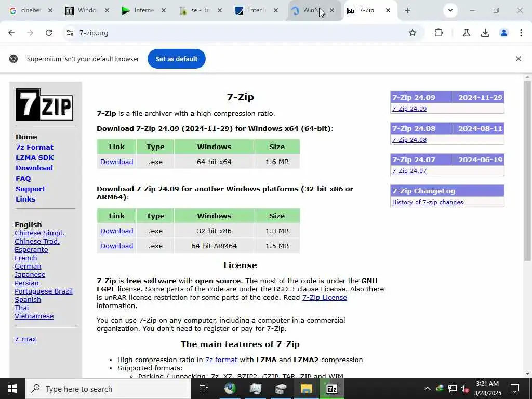Open the 7z format link in features
The image size is (532, 399).
(x=221, y=360)
